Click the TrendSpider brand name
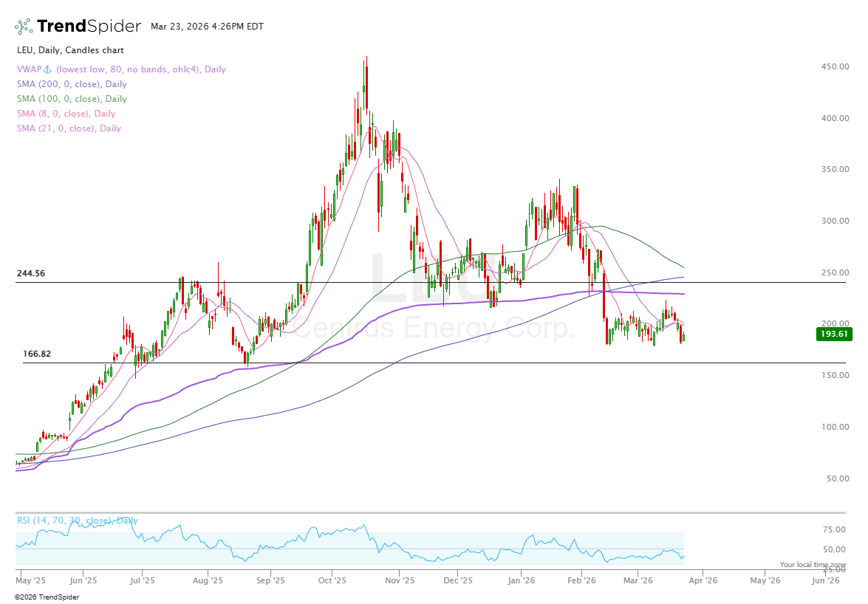 click(x=89, y=26)
